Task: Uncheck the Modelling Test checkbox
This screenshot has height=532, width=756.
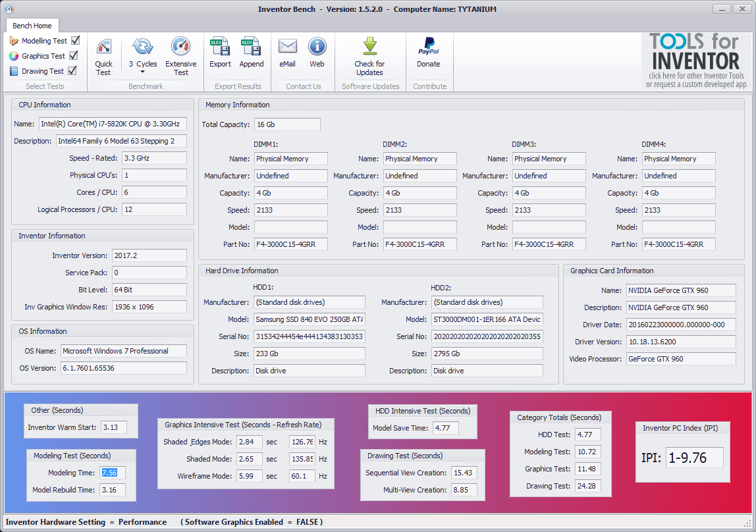Action: tap(74, 40)
